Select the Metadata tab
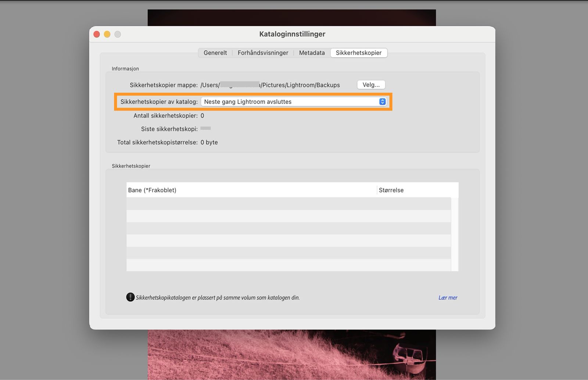The image size is (588, 380). (x=311, y=53)
